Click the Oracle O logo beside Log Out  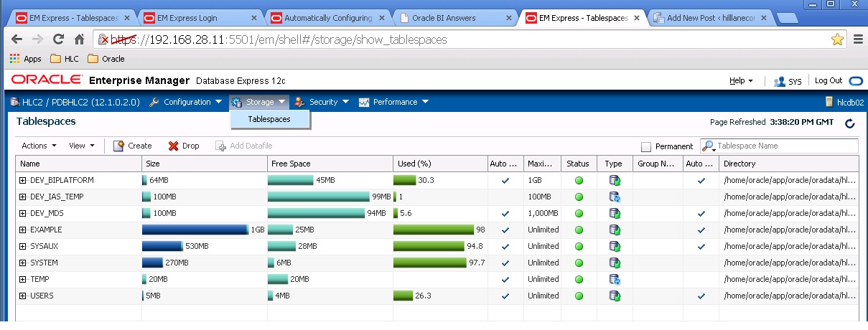(854, 81)
